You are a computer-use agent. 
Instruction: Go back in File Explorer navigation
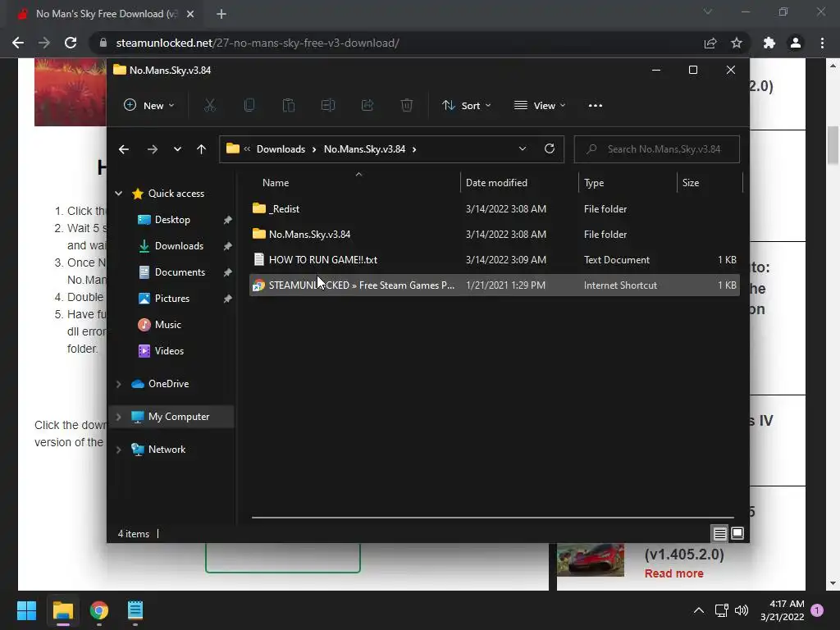click(x=124, y=149)
